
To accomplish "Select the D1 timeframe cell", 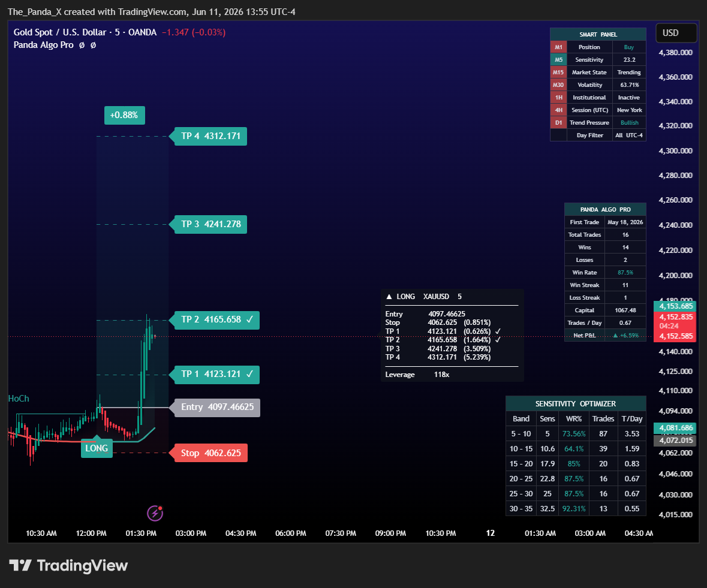I will [x=558, y=122].
